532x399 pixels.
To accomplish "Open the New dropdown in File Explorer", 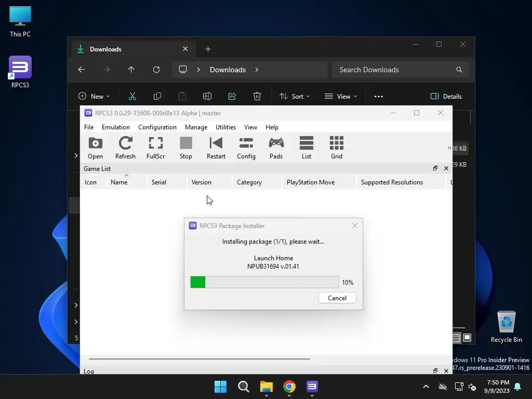I will 95,96.
